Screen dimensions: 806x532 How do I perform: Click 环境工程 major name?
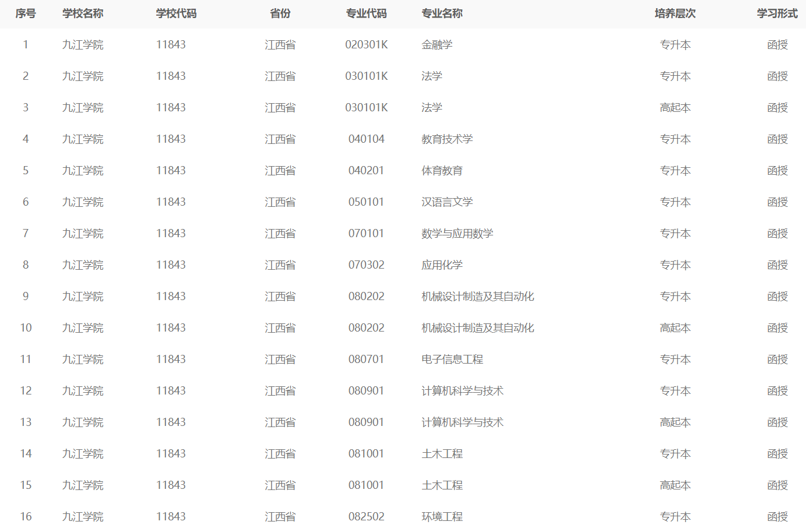coord(442,517)
